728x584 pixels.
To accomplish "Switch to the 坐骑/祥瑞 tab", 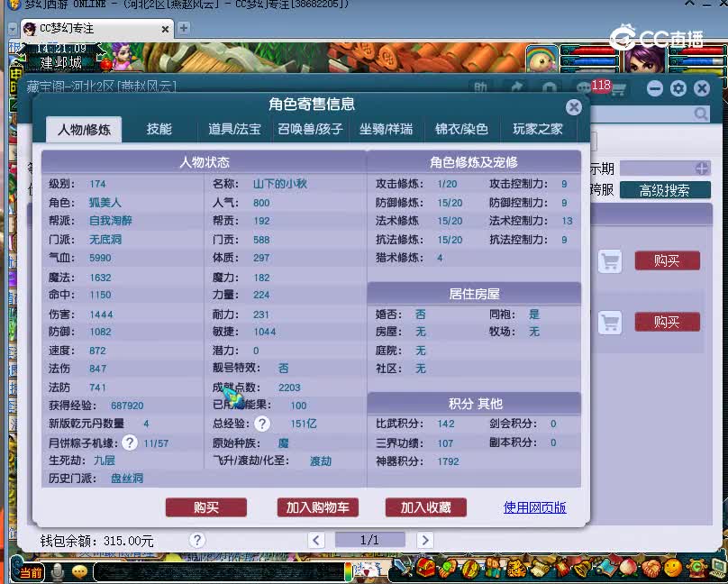I will pos(386,129).
